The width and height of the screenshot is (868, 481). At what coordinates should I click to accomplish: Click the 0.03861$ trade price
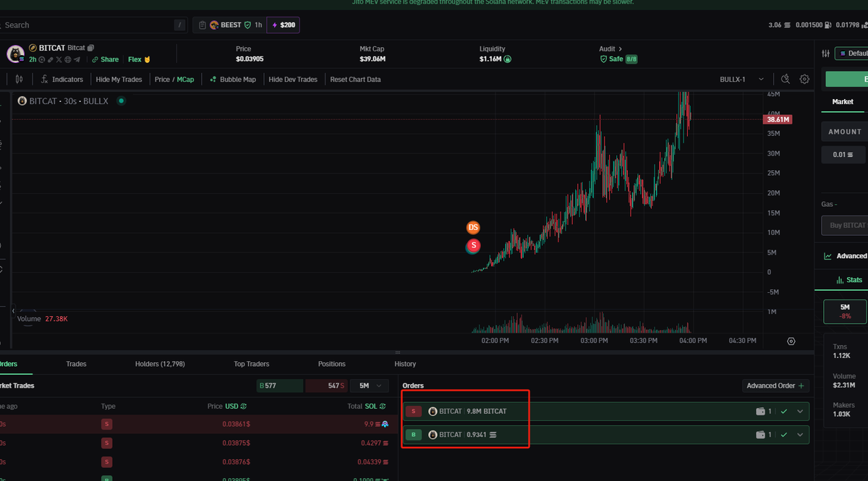point(236,424)
